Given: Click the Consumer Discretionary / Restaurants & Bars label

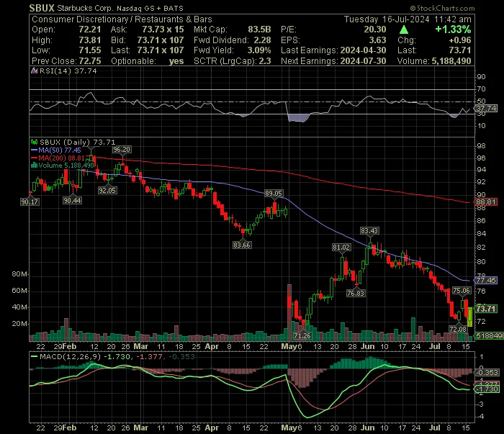Looking at the screenshot, I should (122, 19).
